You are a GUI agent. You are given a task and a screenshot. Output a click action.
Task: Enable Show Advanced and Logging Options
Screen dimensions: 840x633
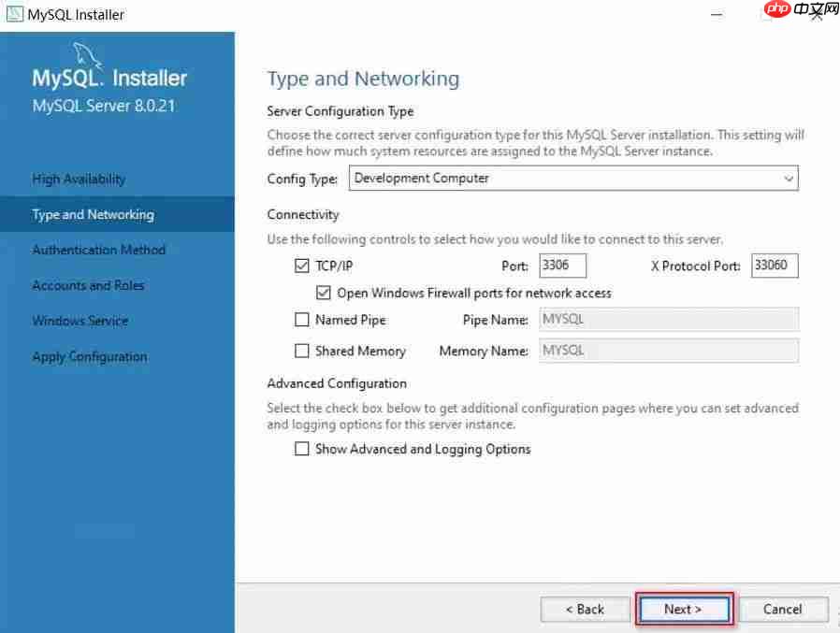coord(301,449)
